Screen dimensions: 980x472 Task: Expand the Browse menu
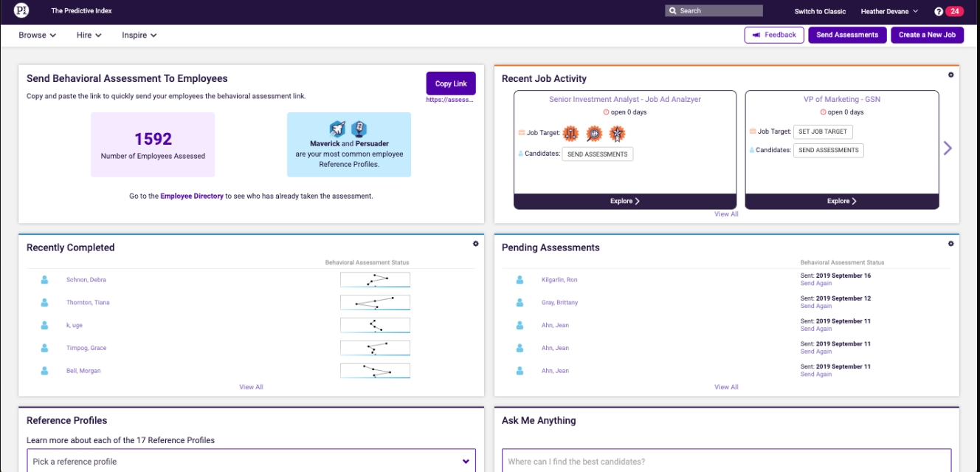(38, 35)
